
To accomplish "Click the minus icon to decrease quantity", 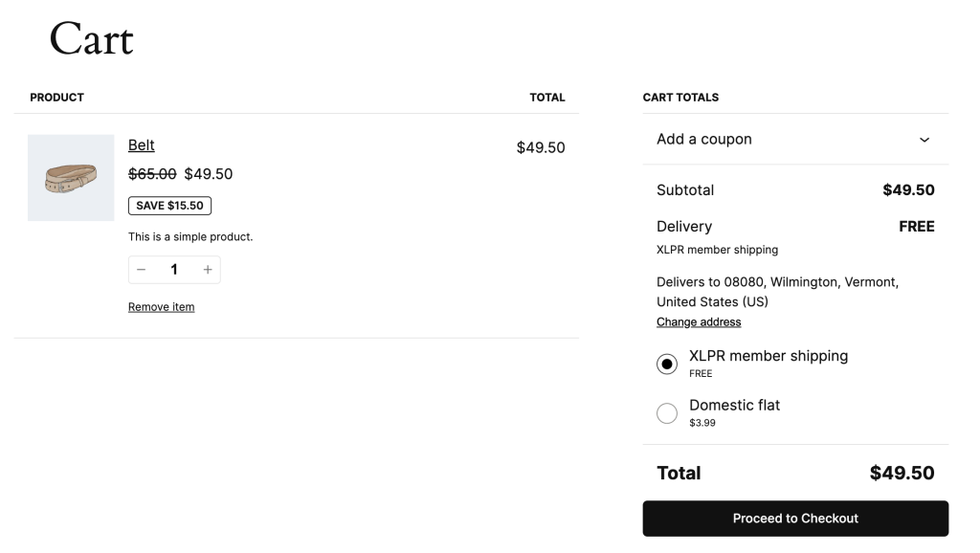I will pyautogui.click(x=141, y=269).
